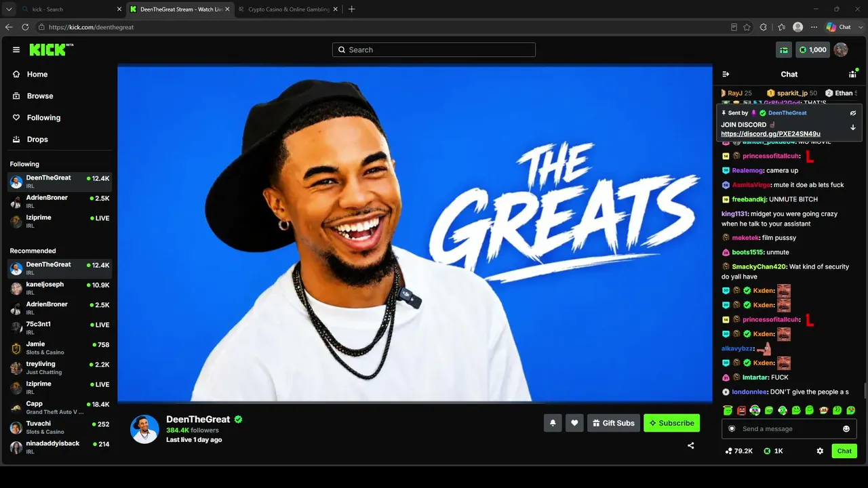This screenshot has height=488, width=868.
Task: Click the Gift Subs button
Action: [x=613, y=423]
